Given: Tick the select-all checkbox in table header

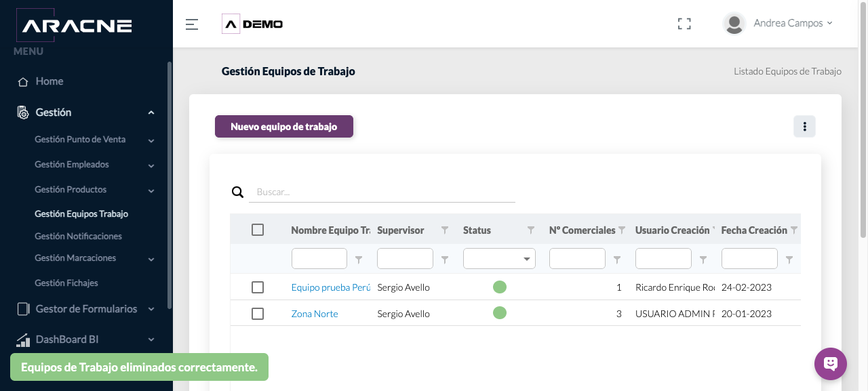Looking at the screenshot, I should [258, 230].
